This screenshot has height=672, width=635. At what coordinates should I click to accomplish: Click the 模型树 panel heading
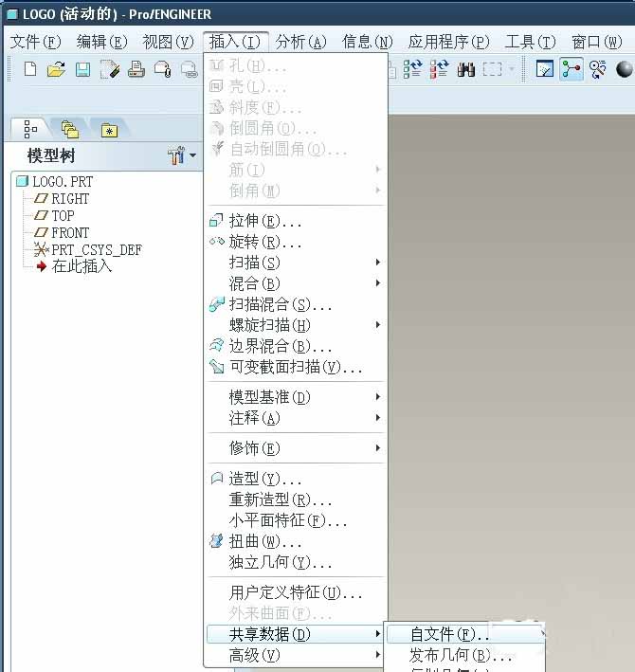click(51, 155)
